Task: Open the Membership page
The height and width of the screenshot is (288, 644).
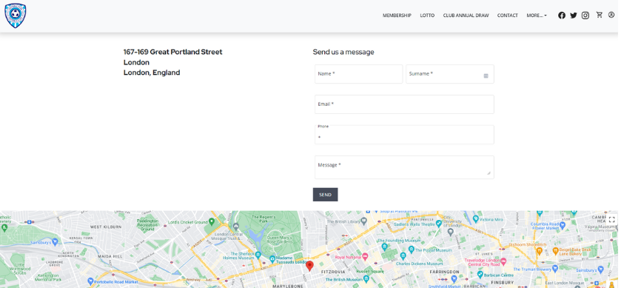Action: pos(397,16)
